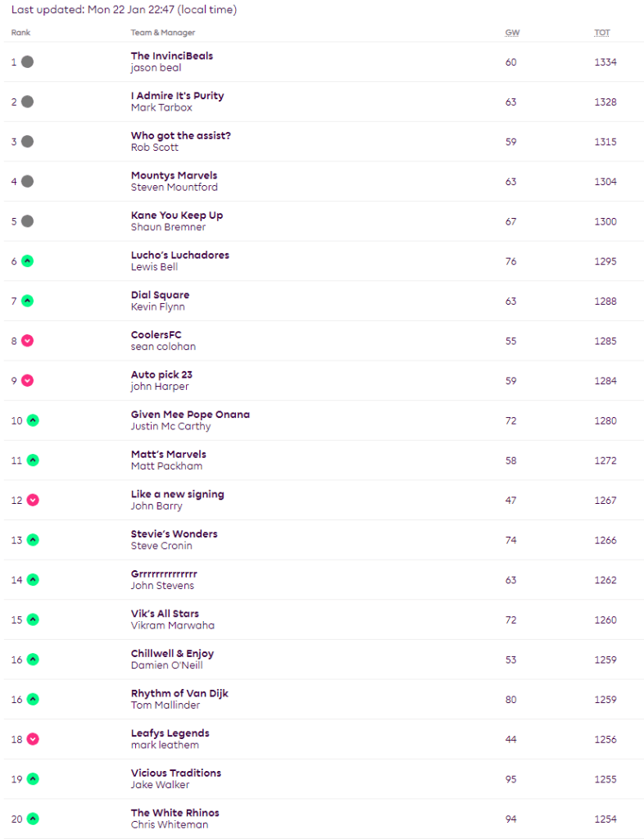Open Given Mee Pope Onana team page
The height and width of the screenshot is (839, 644).
[190, 415]
